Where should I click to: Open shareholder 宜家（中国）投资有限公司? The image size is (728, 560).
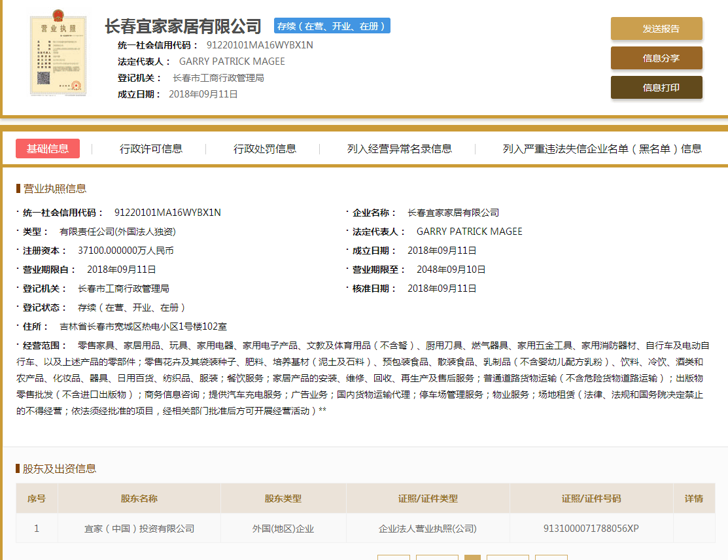tap(139, 529)
